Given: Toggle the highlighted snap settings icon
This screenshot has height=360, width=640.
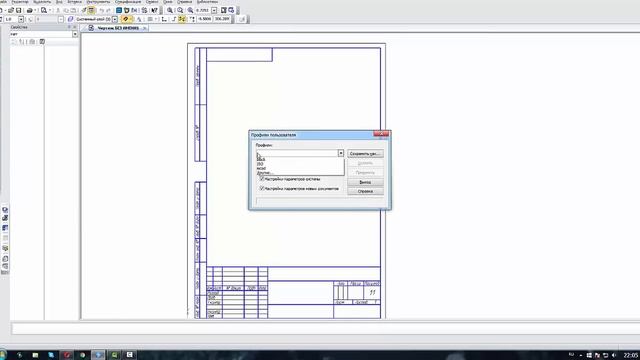Looking at the screenshot, I should [126, 19].
